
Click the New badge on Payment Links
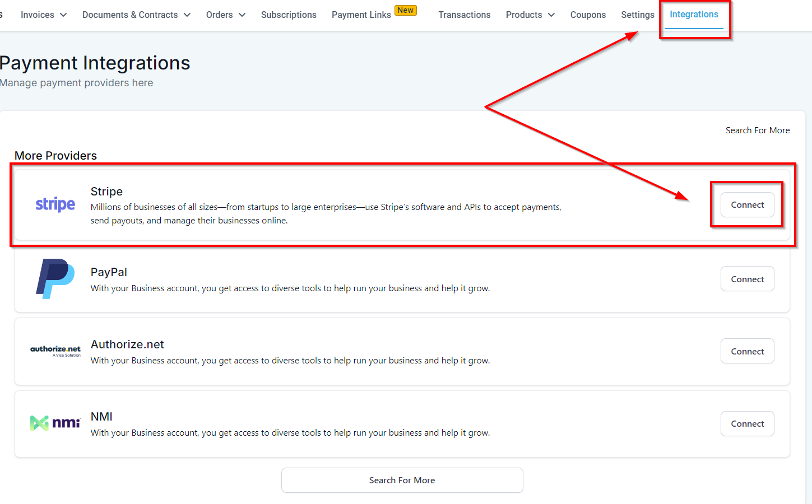(x=406, y=10)
